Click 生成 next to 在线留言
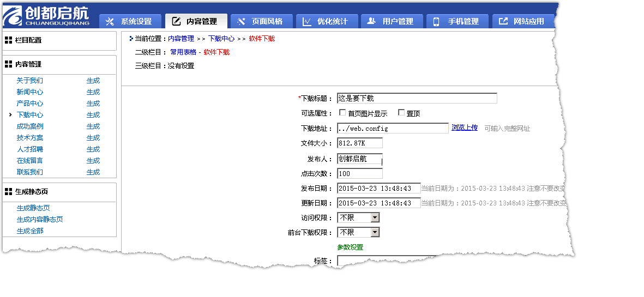Screen dimensions: 644x297 93,161
